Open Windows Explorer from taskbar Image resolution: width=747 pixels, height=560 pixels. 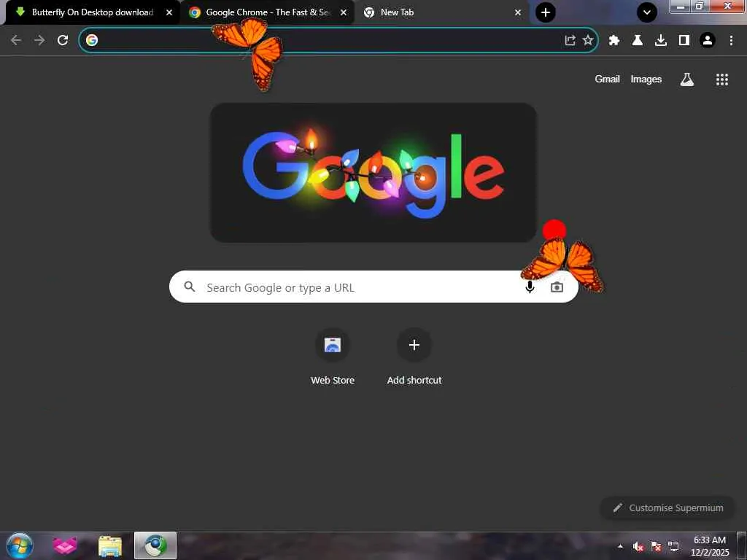click(110, 545)
